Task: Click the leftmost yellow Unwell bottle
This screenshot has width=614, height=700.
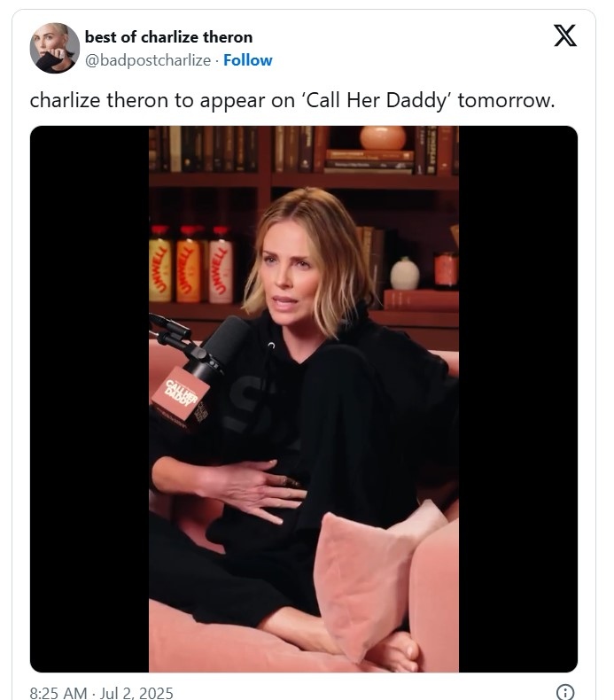Action: (x=159, y=264)
